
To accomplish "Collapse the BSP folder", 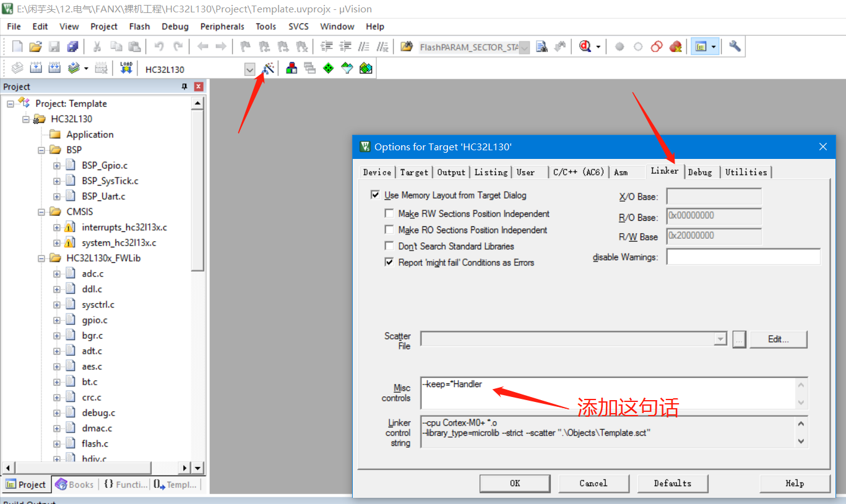I will point(41,150).
